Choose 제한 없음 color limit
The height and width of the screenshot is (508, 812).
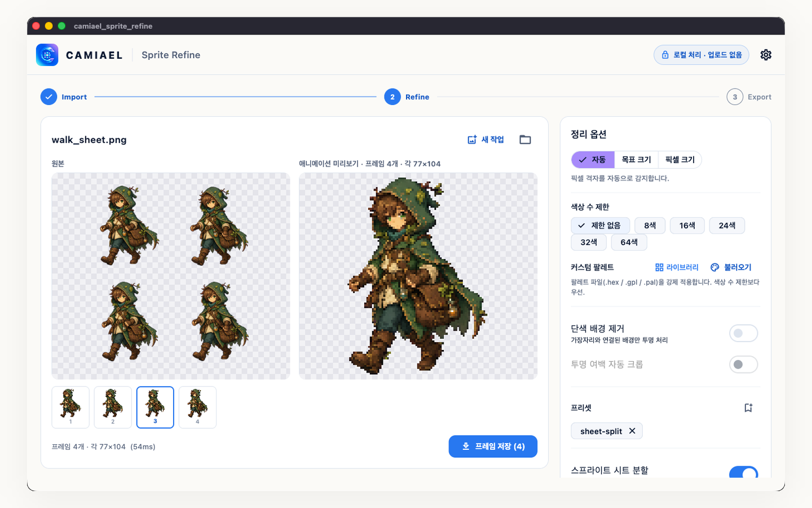[601, 225]
